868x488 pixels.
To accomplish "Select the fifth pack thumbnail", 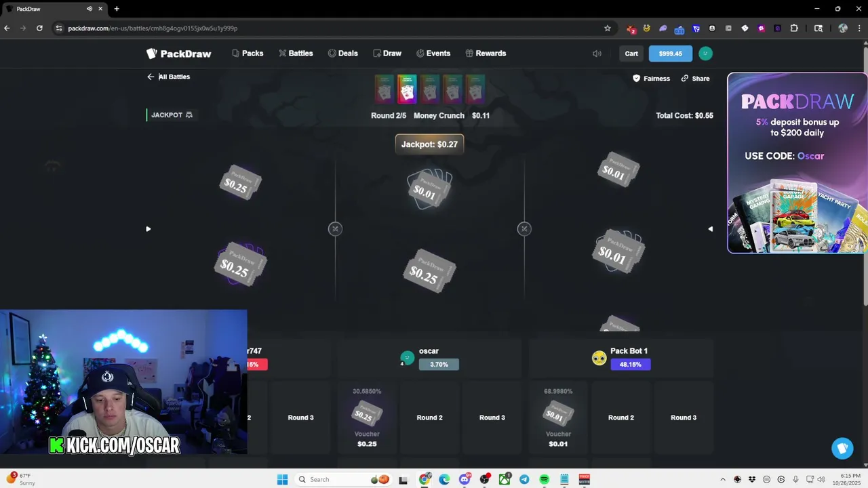I will coord(475,89).
